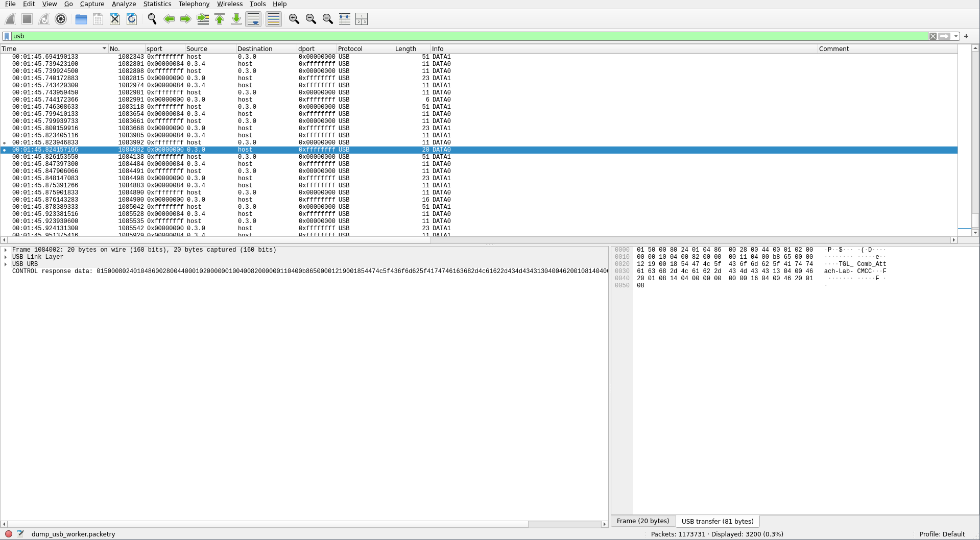Stop the running capture
This screenshot has height=540, width=980.
pyautogui.click(x=26, y=19)
